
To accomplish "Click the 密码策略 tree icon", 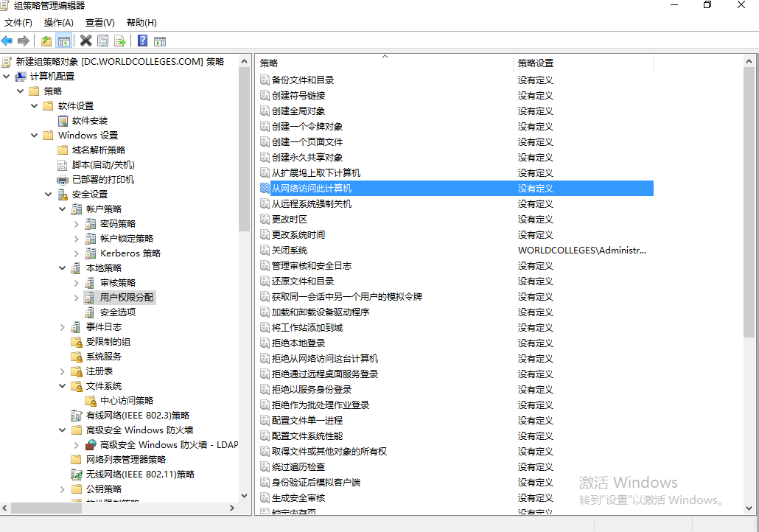I will 91,224.
